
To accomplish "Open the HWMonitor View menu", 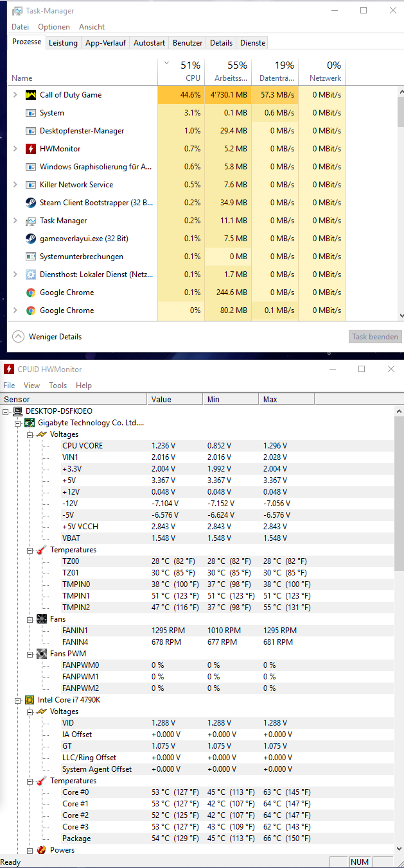I will coord(31,386).
